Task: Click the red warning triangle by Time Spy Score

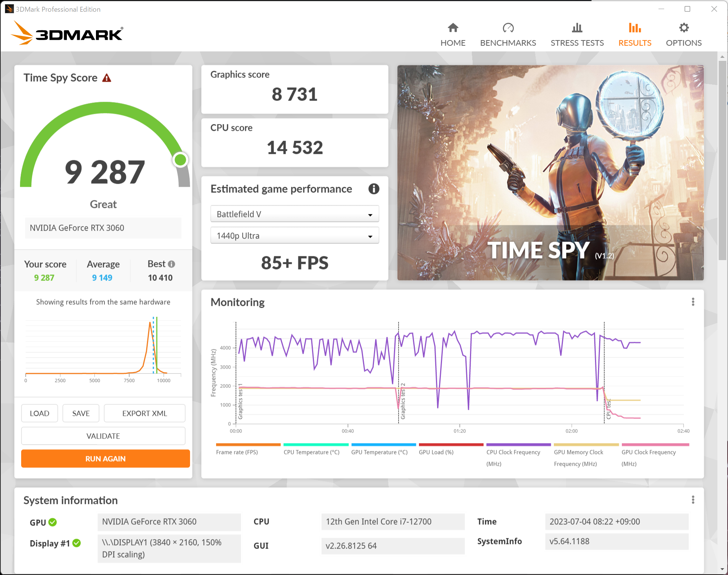Action: click(x=107, y=78)
